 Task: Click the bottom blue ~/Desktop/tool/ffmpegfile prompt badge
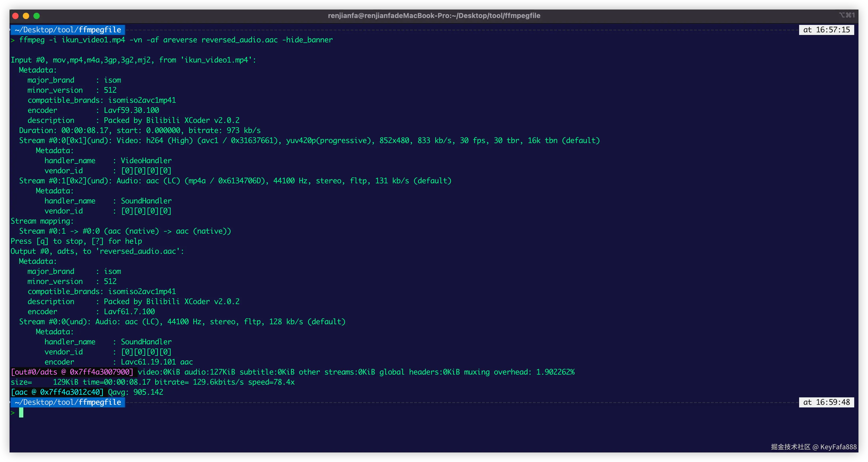[x=68, y=402]
